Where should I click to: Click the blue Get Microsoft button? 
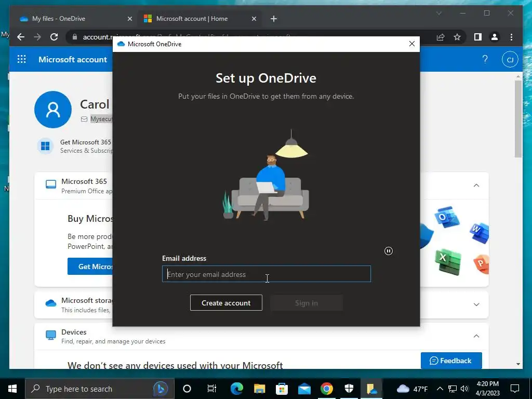tap(90, 267)
